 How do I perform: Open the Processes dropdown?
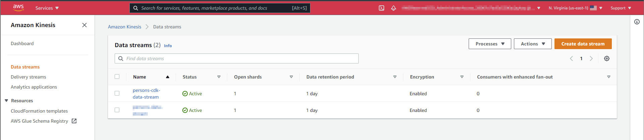click(x=490, y=44)
